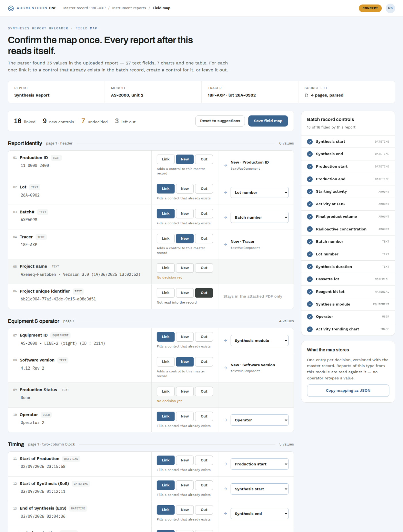Click the Augmenticon One logo icon
The height and width of the screenshot is (532, 403).
[x=11, y=8]
